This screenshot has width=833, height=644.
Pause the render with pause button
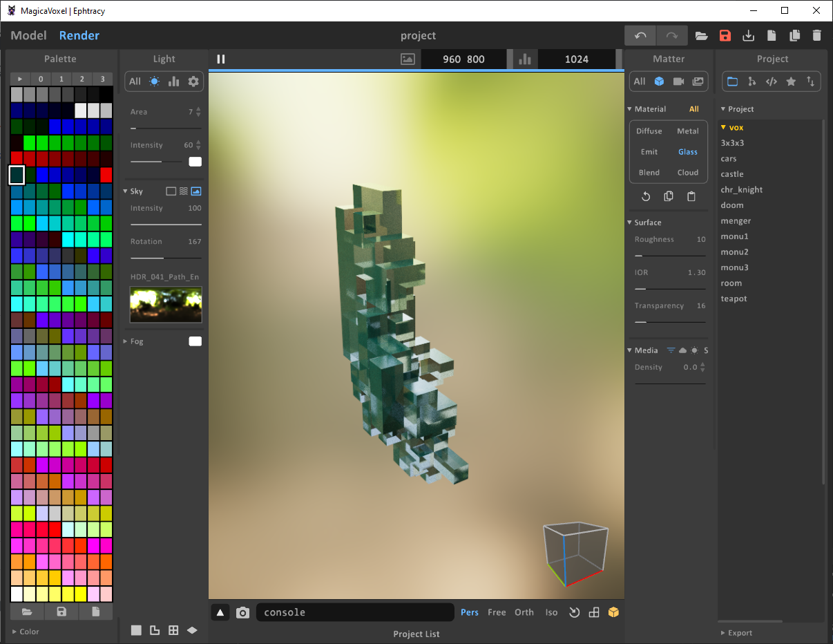(221, 59)
